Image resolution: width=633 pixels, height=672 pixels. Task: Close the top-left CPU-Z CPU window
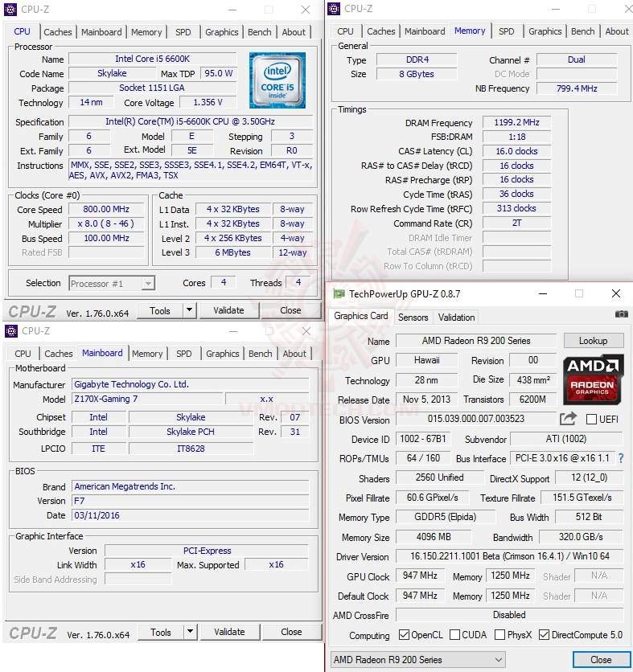pos(306,10)
